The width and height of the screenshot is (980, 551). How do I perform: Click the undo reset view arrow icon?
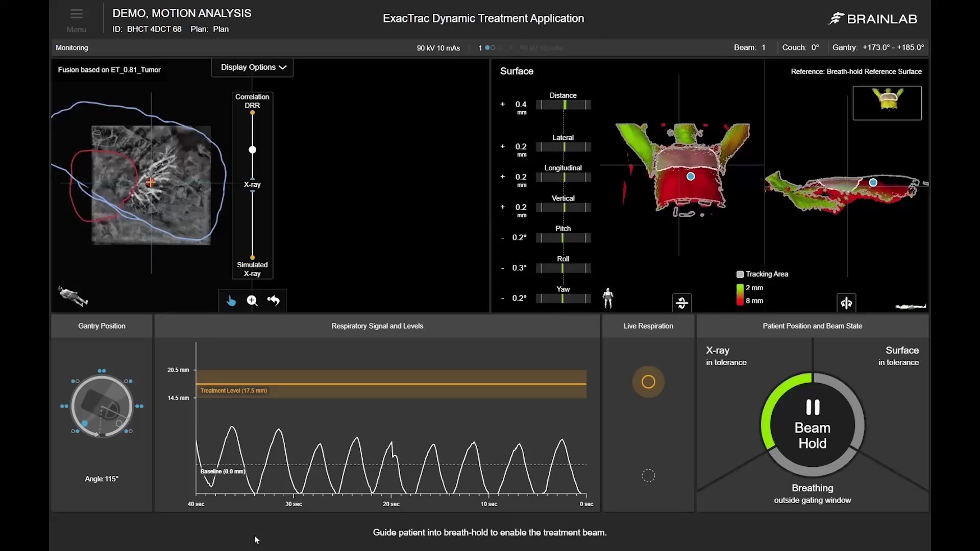(x=274, y=300)
